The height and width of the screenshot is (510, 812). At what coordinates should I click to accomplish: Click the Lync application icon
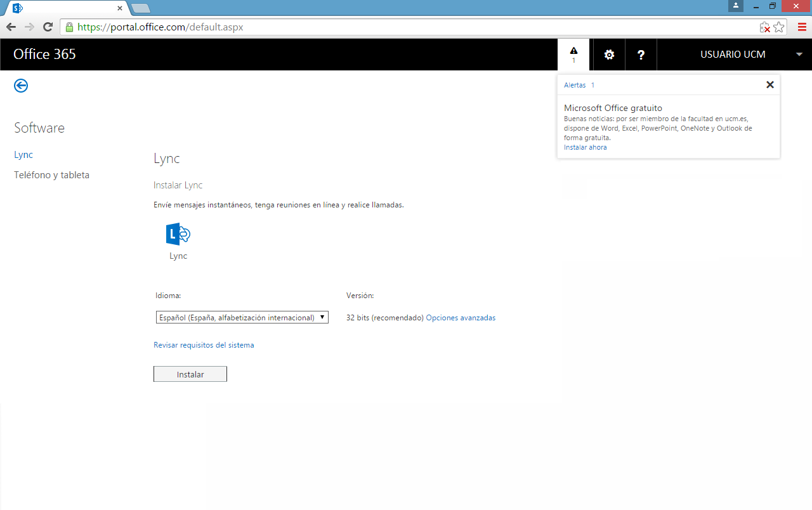pyautogui.click(x=178, y=234)
